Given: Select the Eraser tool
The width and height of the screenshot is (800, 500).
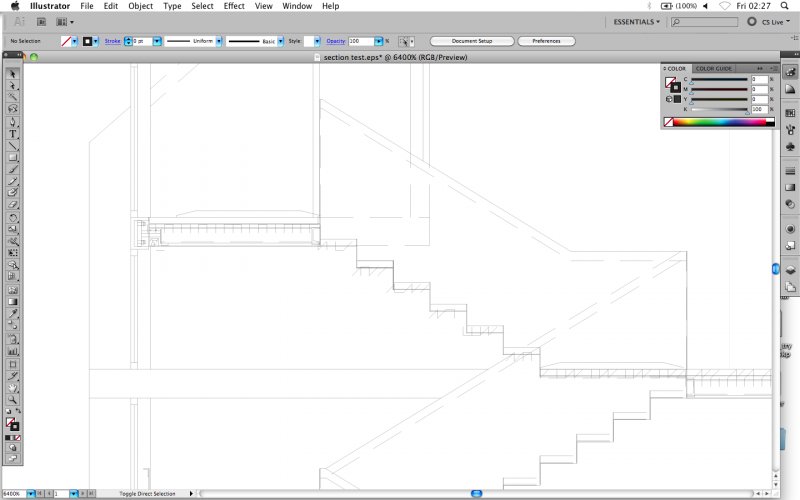Looking at the screenshot, I should point(13,204).
